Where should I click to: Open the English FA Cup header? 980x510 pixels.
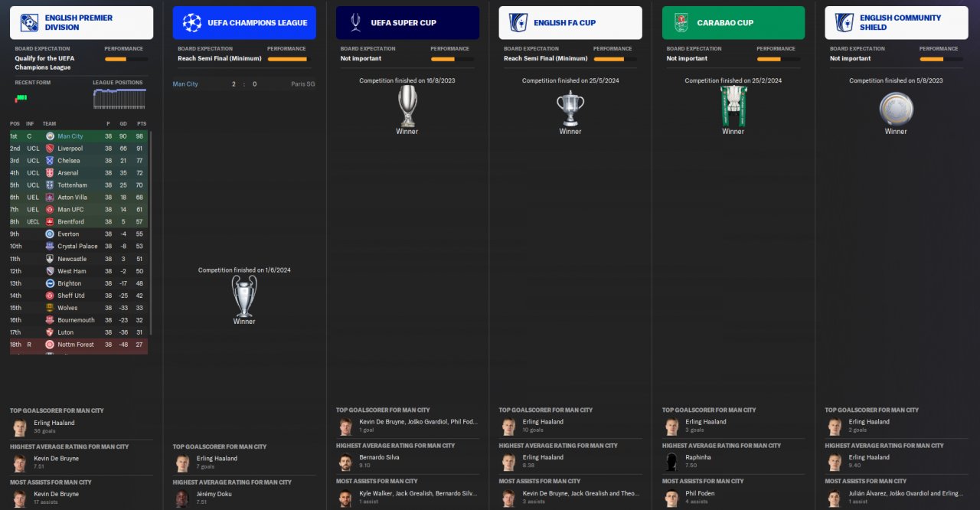coord(570,23)
